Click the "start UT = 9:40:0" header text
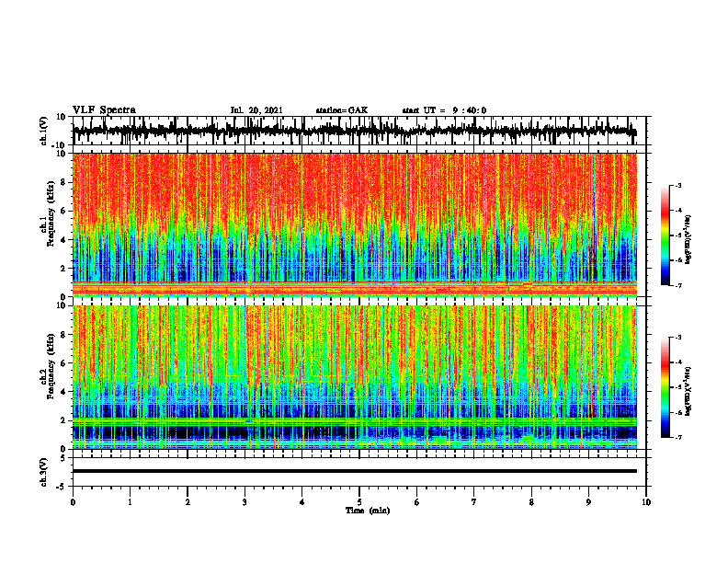 click(x=444, y=110)
